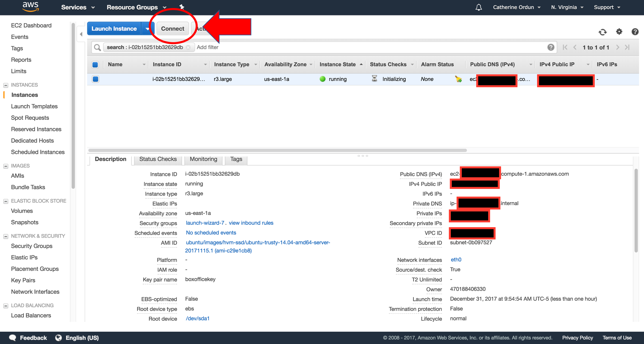This screenshot has height=344, width=644.
Task: Open the /dev/sda1 root device link
Action: click(197, 319)
